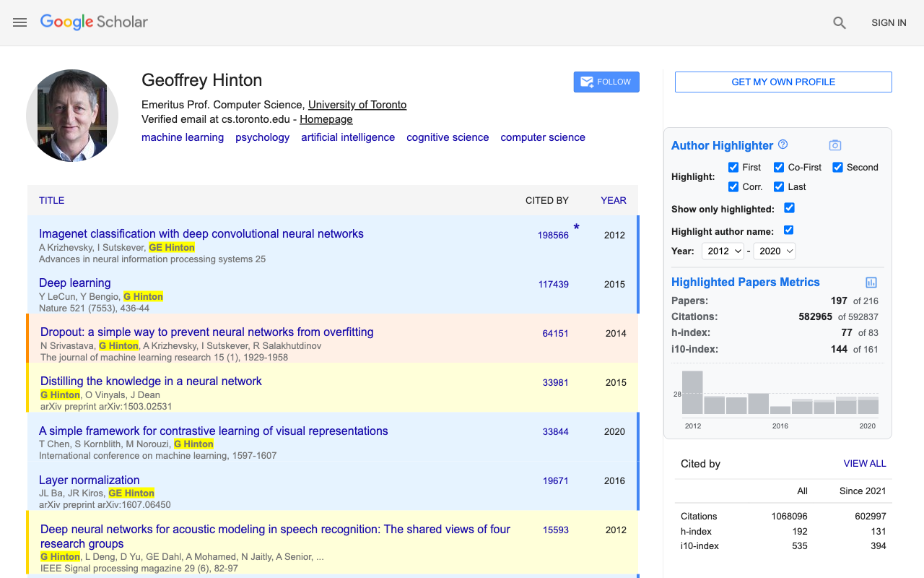The image size is (924, 578).
Task: Click Since 2021 h-index value 131
Action: 878,531
